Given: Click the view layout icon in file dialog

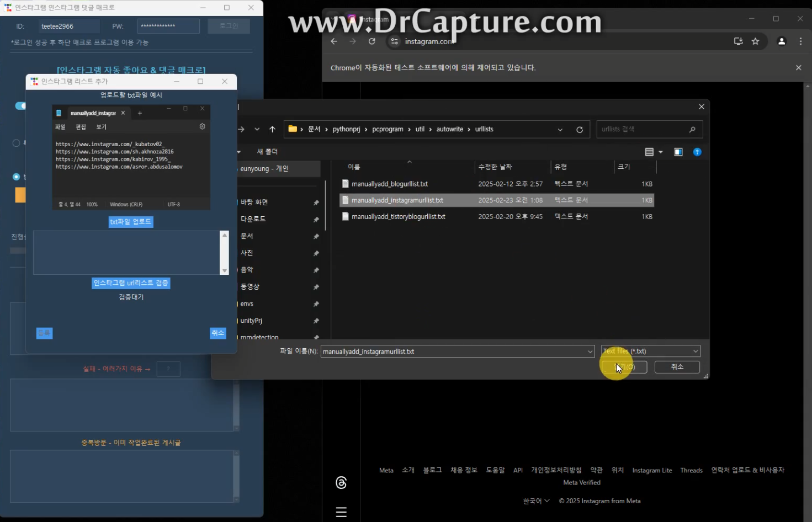Looking at the screenshot, I should [649, 152].
